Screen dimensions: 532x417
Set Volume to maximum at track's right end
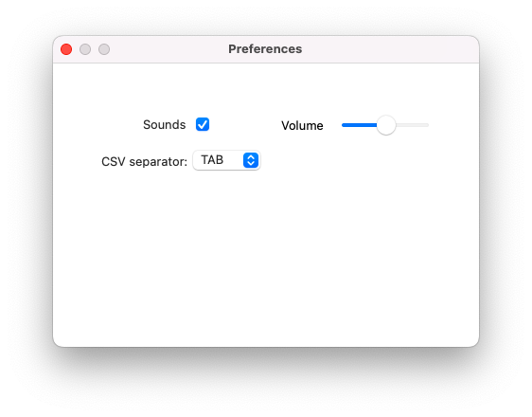(428, 125)
